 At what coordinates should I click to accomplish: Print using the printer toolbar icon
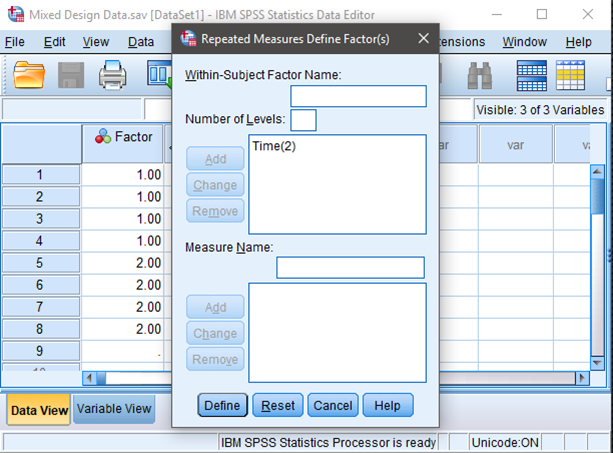click(113, 75)
